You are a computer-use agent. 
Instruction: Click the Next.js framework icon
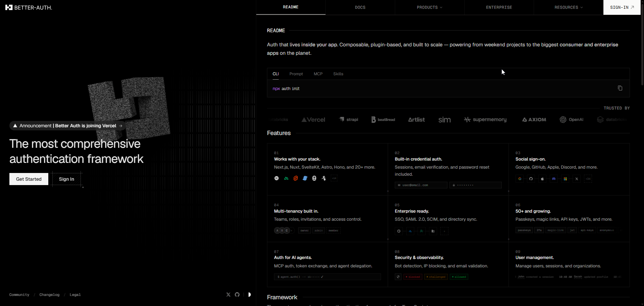click(277, 178)
